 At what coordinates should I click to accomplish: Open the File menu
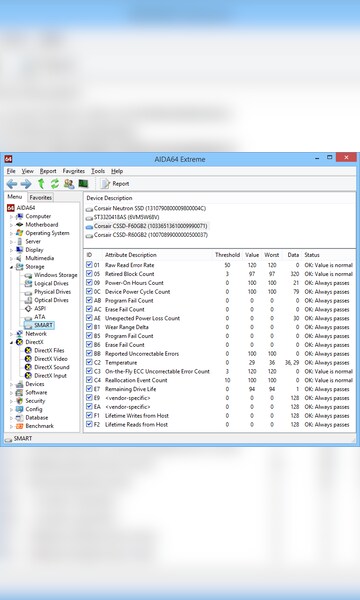tap(11, 171)
